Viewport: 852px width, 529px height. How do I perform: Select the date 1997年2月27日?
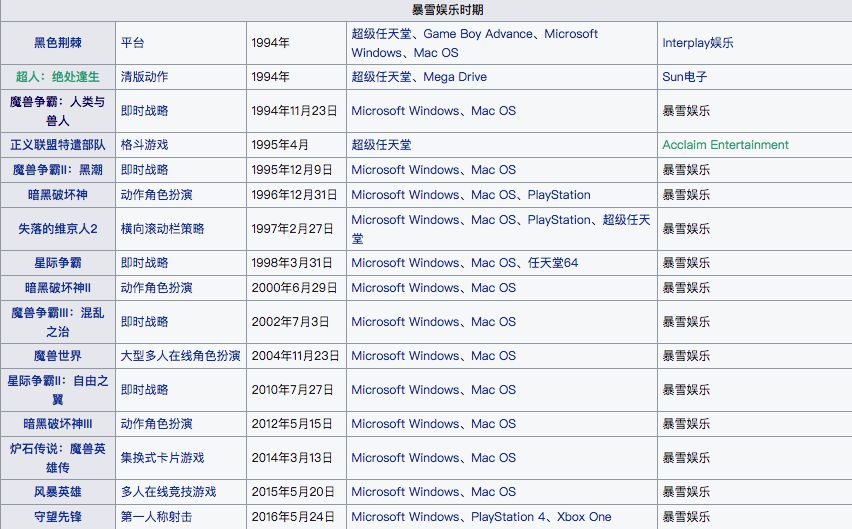292,229
